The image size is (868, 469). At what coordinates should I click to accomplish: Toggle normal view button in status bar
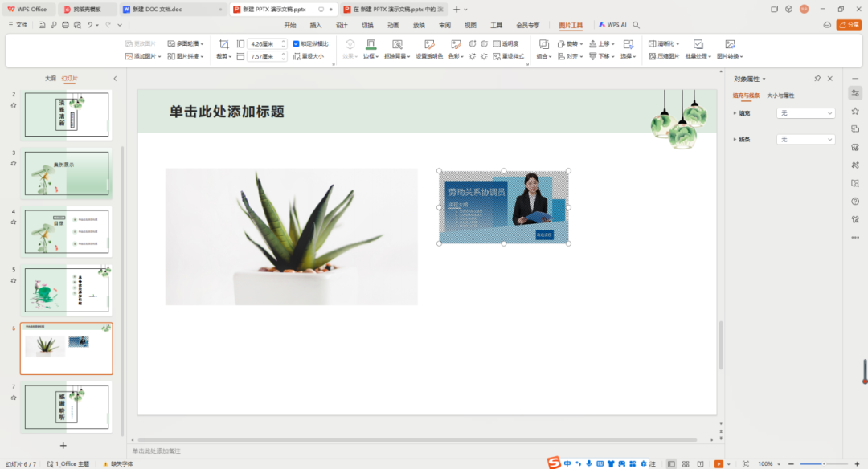coord(671,464)
